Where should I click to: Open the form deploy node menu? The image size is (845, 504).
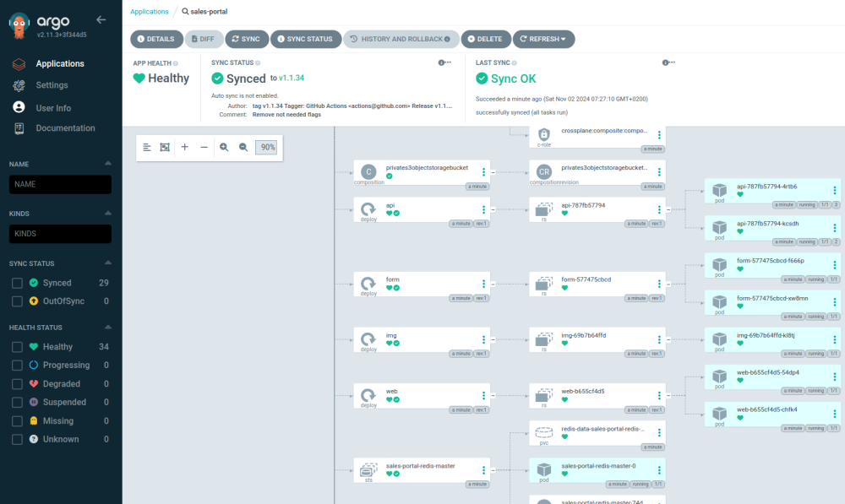[x=483, y=284]
